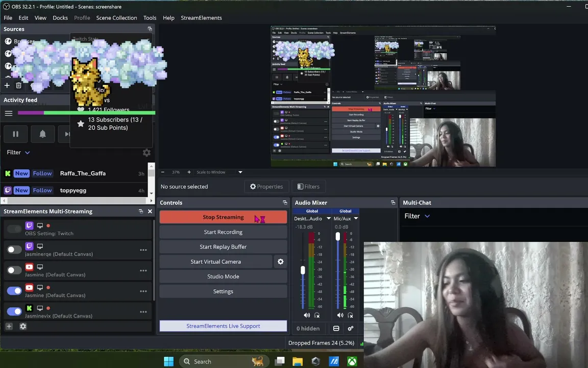Image resolution: width=588 pixels, height=368 pixels.
Task: Enable jasminerqe Twitch destination toggle
Action: pos(14,250)
